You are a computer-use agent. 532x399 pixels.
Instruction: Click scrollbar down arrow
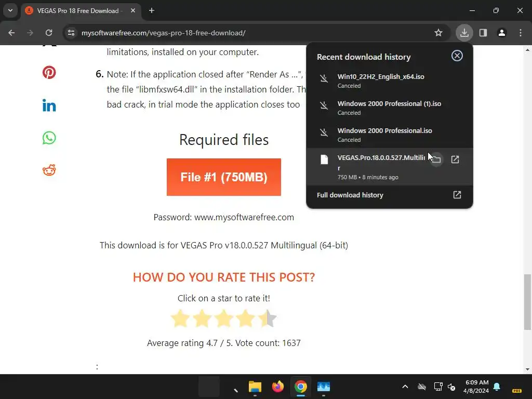tap(527, 369)
